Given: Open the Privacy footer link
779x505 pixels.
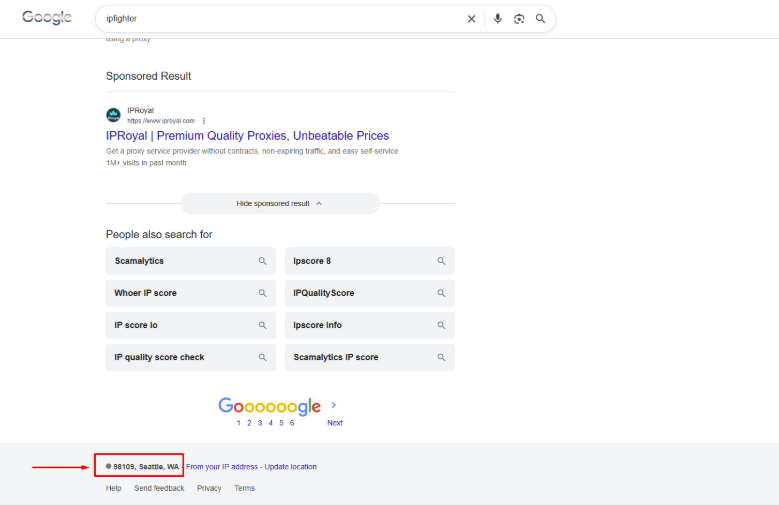Looking at the screenshot, I should click(x=209, y=488).
